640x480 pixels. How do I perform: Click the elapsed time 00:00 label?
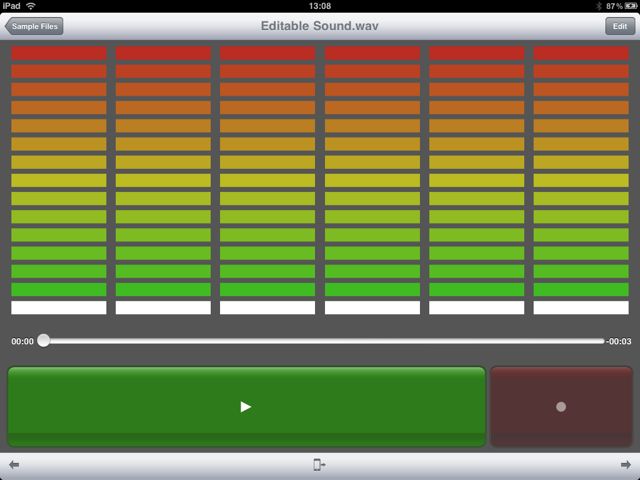point(22,341)
